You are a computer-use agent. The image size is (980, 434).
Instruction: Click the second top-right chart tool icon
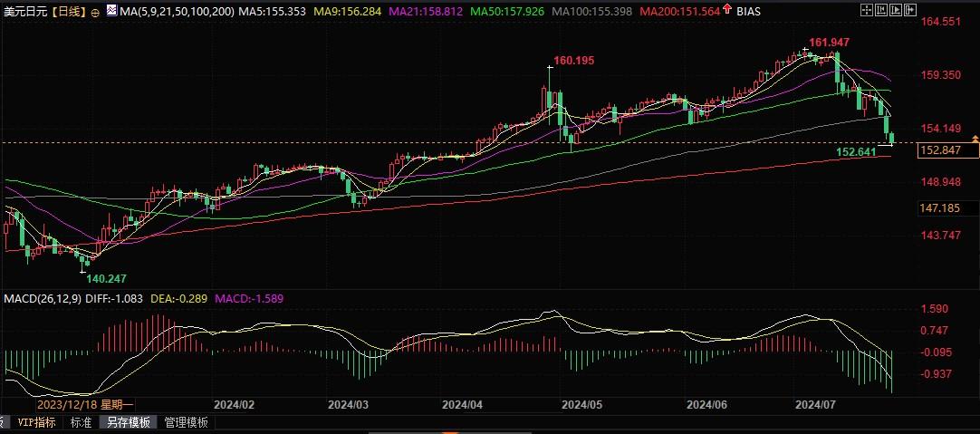[x=881, y=11]
